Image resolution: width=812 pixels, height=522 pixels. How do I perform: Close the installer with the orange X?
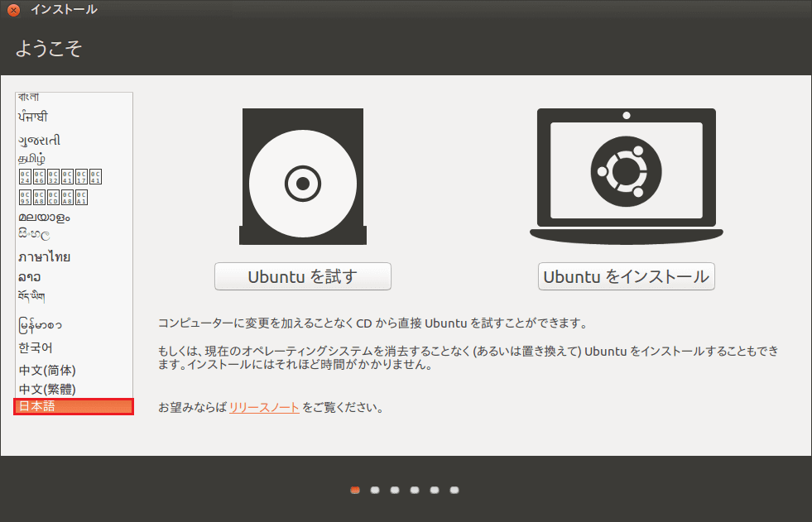click(x=13, y=10)
